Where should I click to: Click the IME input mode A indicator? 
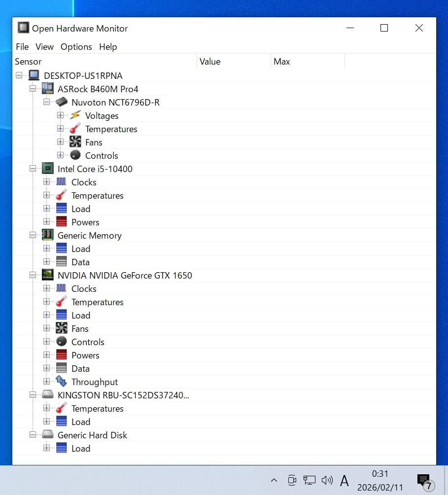(x=344, y=481)
